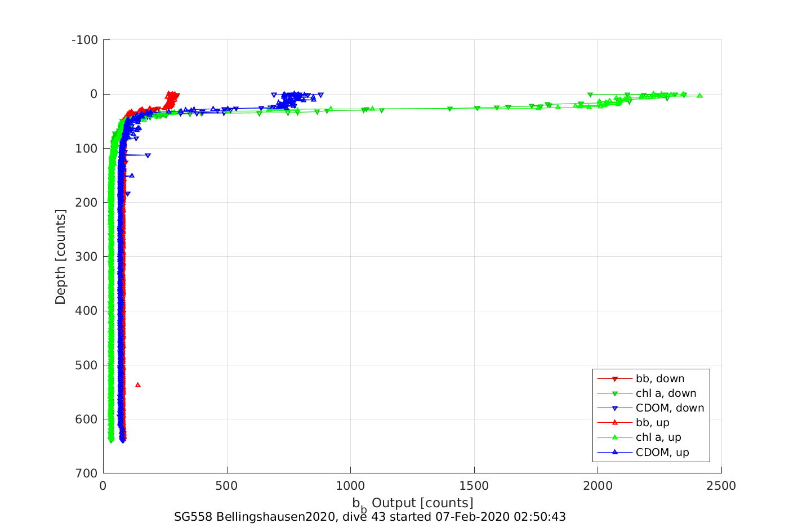Screen dimensions: 798x532
Task: Click the green up-triangle marker in legend
Action: (x=615, y=437)
